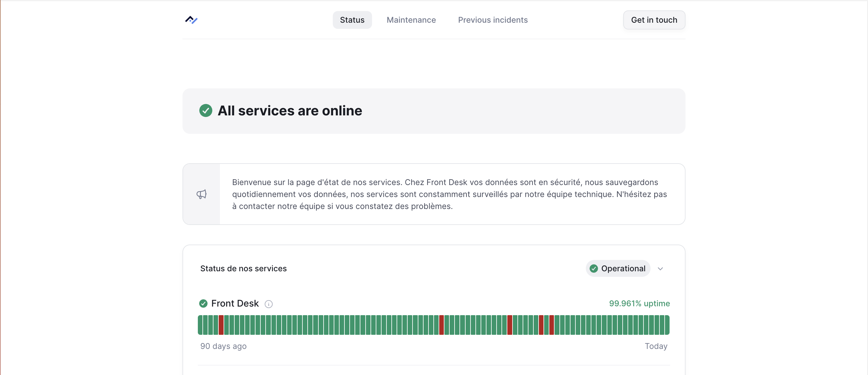Click the first red bar in uptime timeline

[x=221, y=325]
